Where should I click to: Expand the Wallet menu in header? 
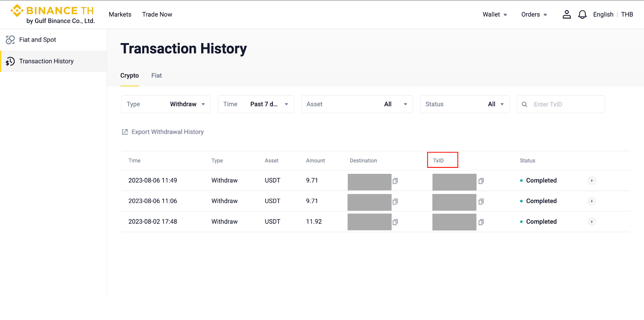click(495, 14)
